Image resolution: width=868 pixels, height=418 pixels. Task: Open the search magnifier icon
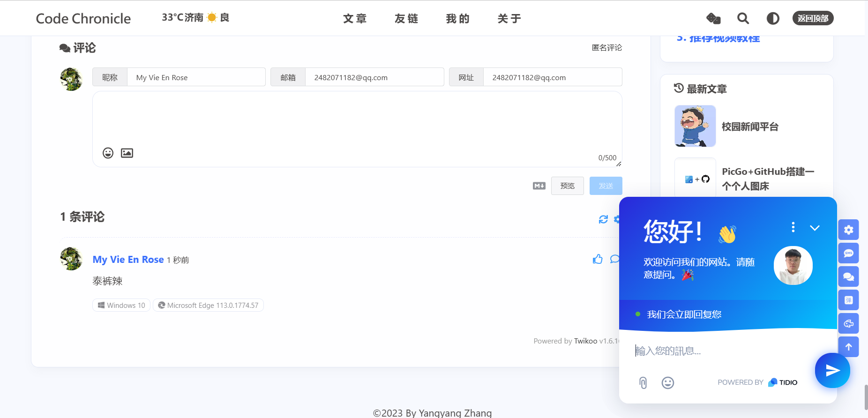[743, 18]
